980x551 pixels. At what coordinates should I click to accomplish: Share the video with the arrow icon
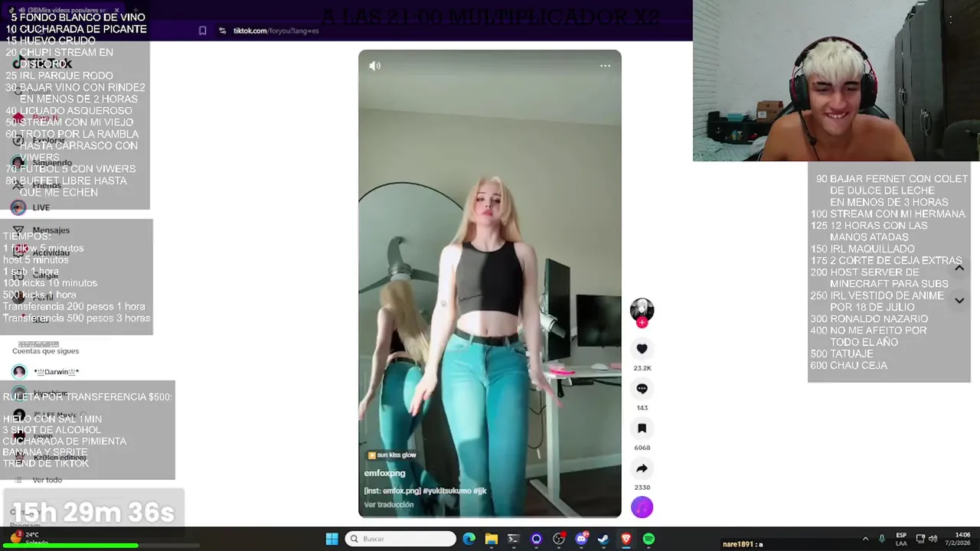[x=642, y=468]
